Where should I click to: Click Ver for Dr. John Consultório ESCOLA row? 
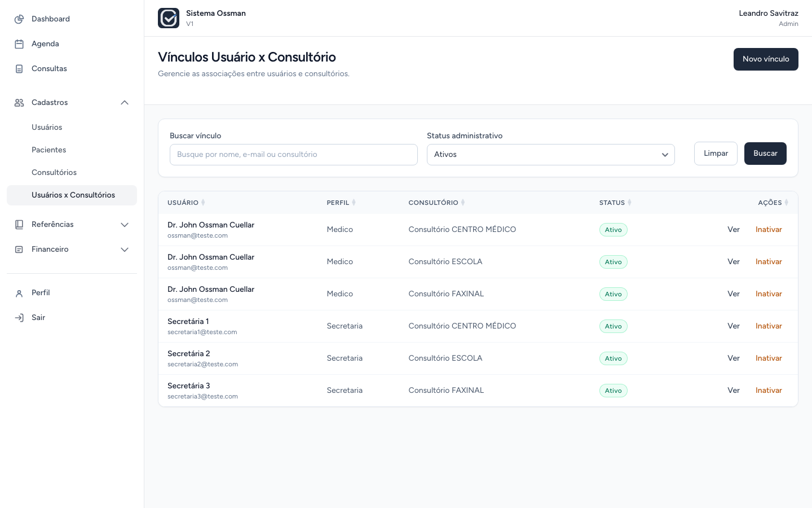(734, 262)
